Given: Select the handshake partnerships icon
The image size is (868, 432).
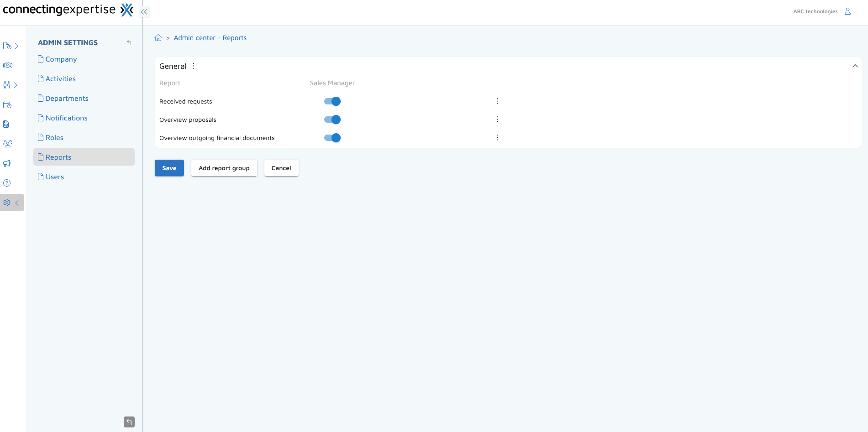Looking at the screenshot, I should pos(7,65).
